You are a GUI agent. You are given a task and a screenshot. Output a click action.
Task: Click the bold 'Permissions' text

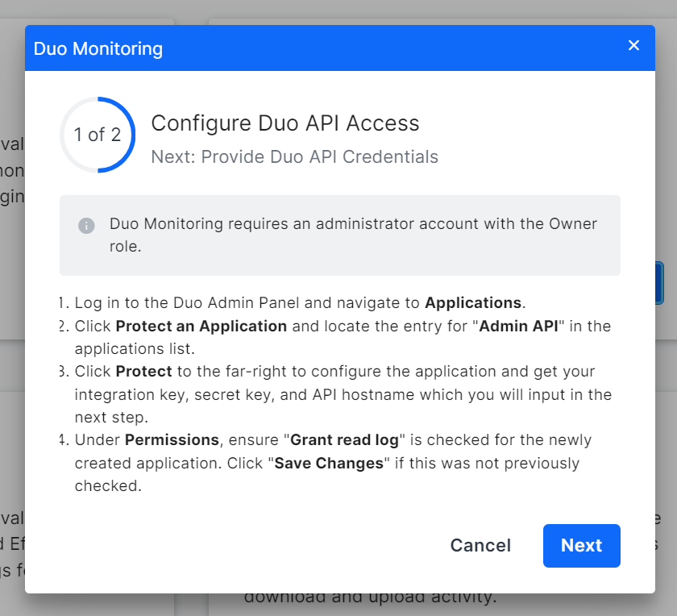click(x=172, y=439)
